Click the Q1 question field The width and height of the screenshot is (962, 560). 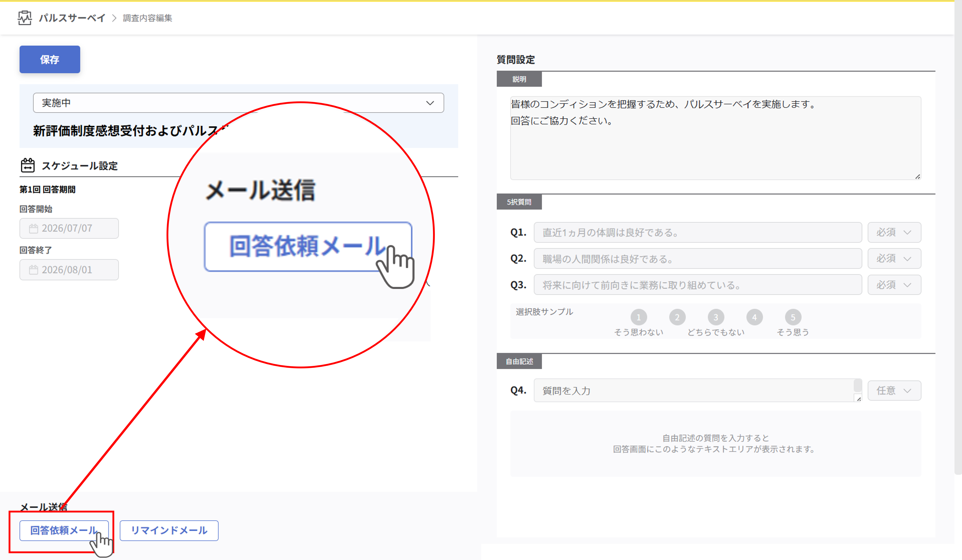coord(698,232)
